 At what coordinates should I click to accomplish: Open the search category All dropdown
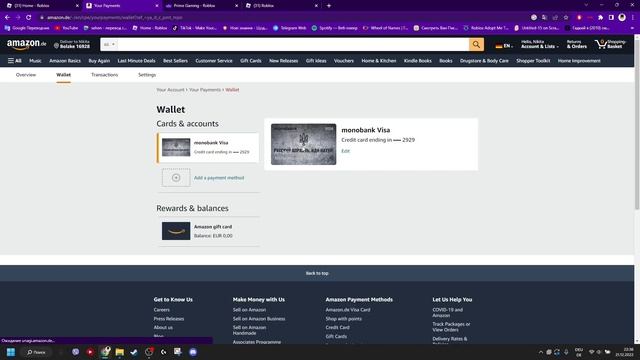click(109, 44)
